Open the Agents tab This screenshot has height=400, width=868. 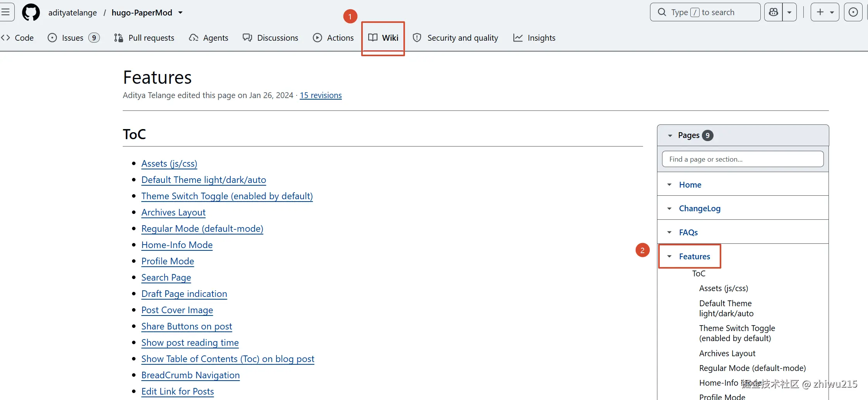click(209, 38)
